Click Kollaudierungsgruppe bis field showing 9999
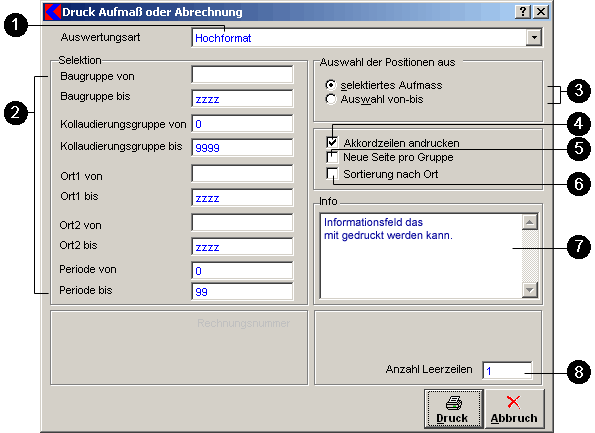This screenshot has height=433, width=595. click(x=242, y=147)
